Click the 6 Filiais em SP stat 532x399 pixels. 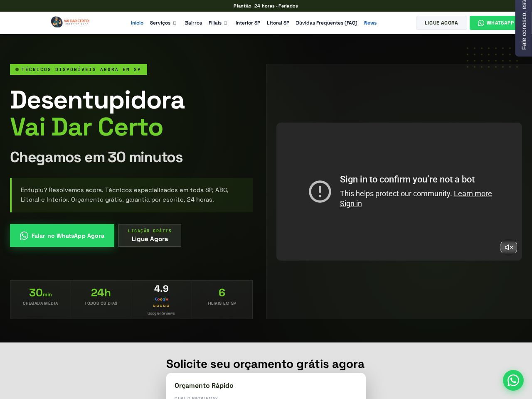222,300
